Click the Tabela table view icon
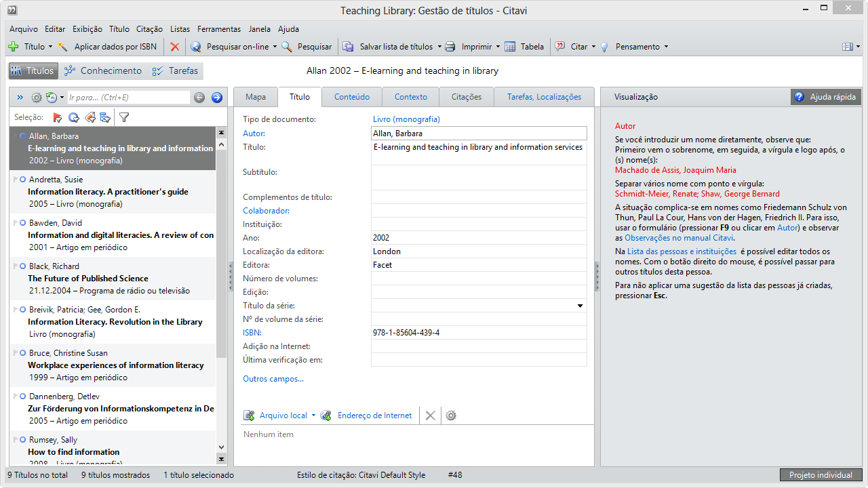The width and height of the screenshot is (868, 488). (509, 47)
